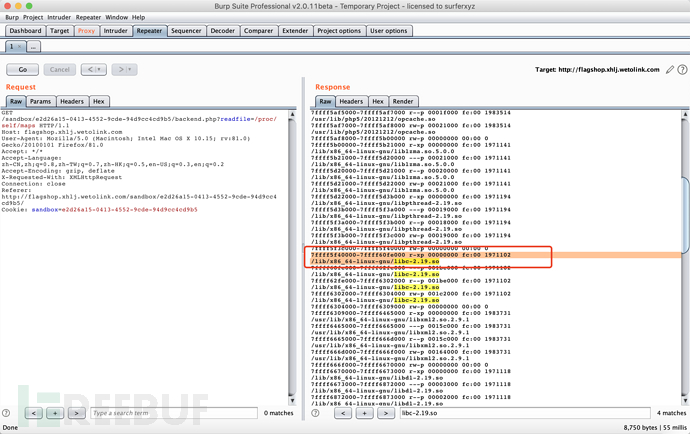The height and width of the screenshot is (434, 690).
Task: Open the Project menu
Action: (33, 17)
